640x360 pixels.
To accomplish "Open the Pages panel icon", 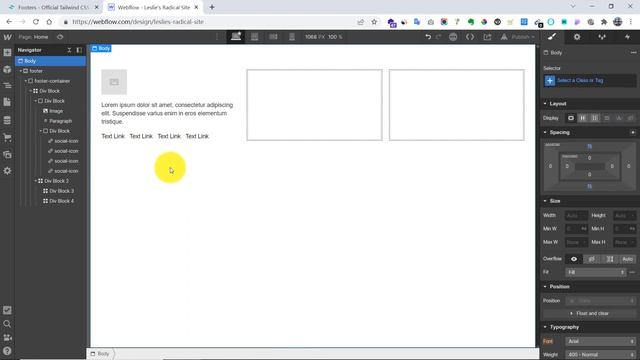I will click(x=7, y=102).
